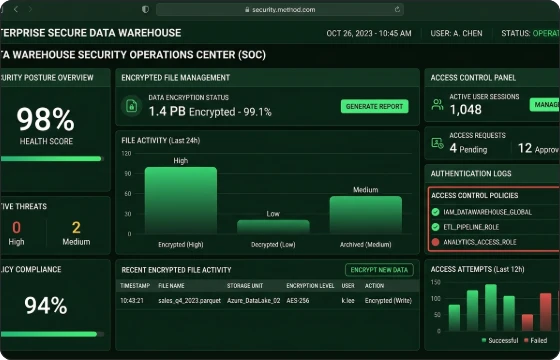Click the AES-256 encryption level cell
Screen dimensions: 560x360
[x=298, y=301]
